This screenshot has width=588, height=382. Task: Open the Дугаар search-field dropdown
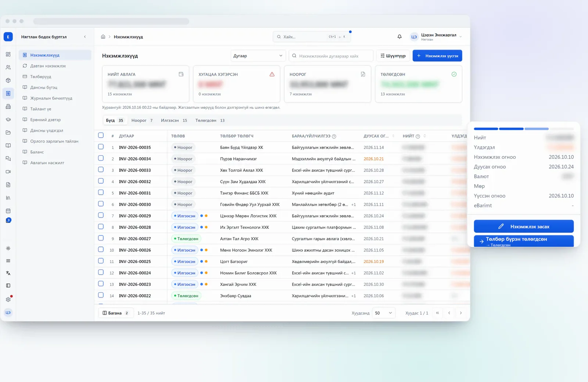tap(258, 56)
